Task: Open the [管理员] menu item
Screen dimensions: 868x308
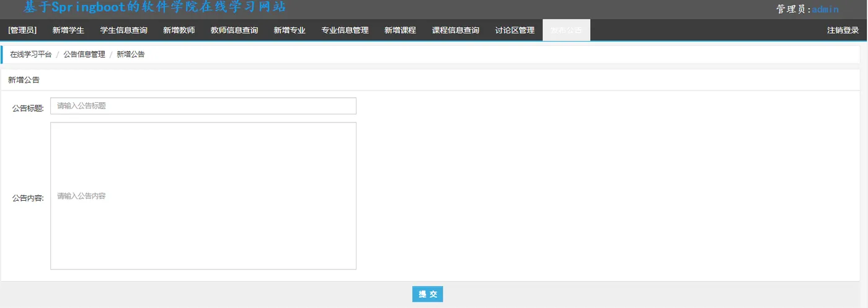Action: (22, 30)
